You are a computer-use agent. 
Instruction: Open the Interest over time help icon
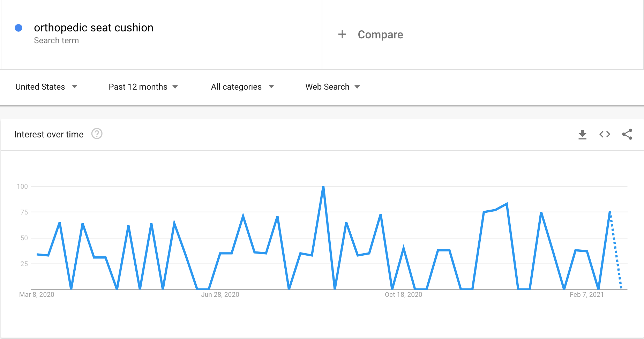tap(97, 134)
